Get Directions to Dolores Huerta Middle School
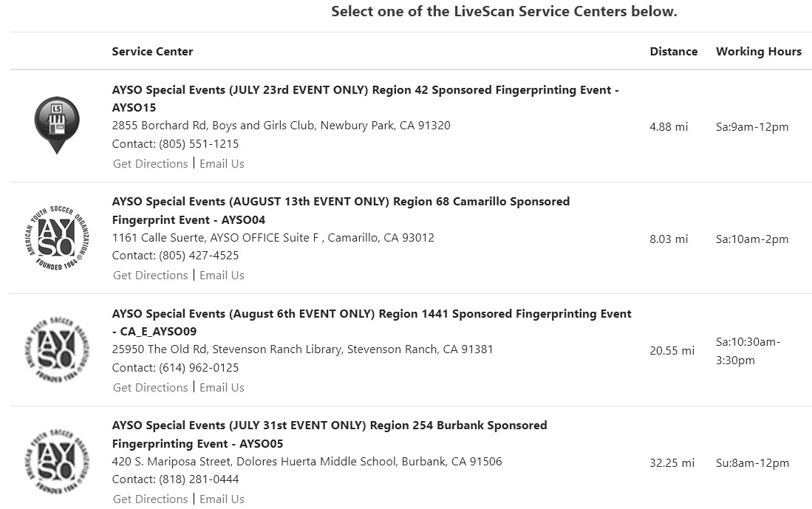 (150, 499)
